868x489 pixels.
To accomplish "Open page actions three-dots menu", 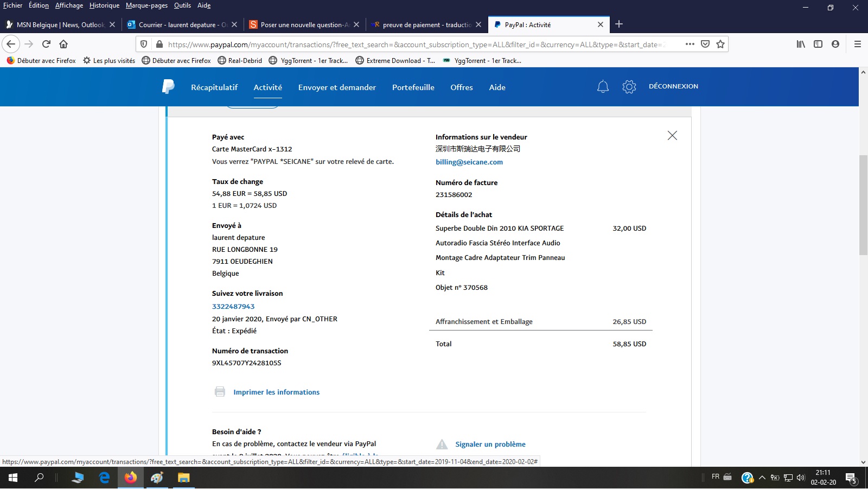I will click(x=690, y=44).
